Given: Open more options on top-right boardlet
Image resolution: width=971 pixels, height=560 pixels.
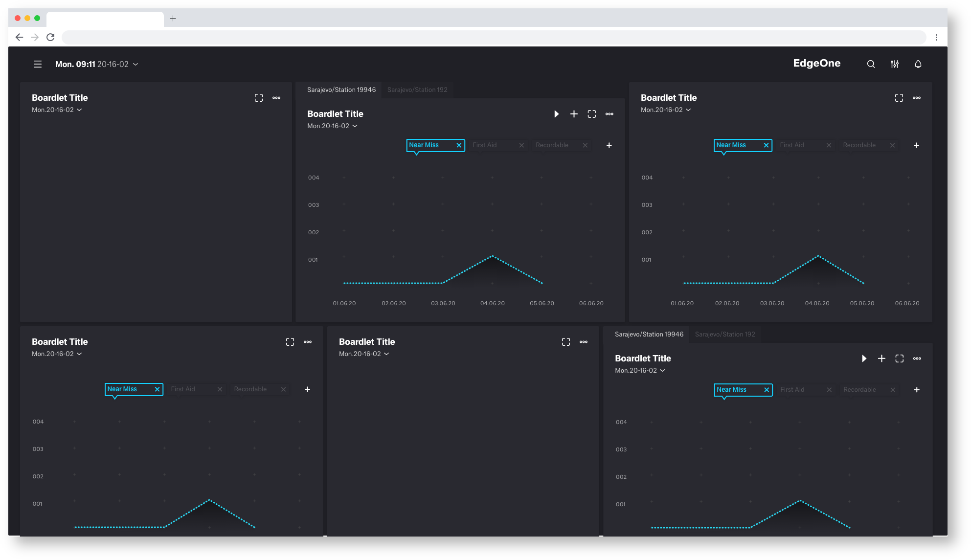Looking at the screenshot, I should click(x=917, y=98).
